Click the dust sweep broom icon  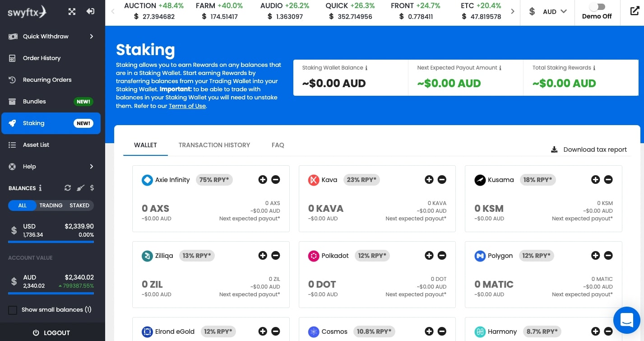(x=80, y=188)
